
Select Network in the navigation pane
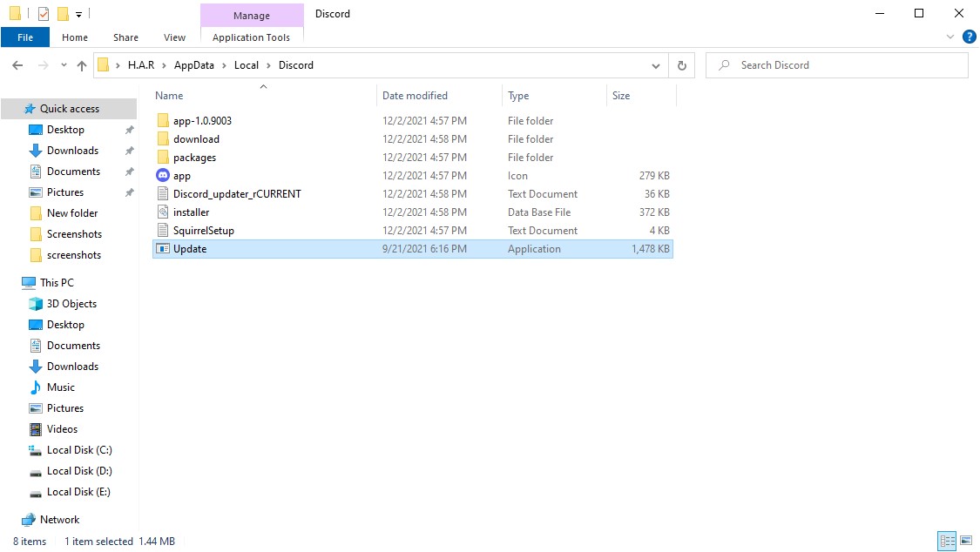tap(59, 520)
